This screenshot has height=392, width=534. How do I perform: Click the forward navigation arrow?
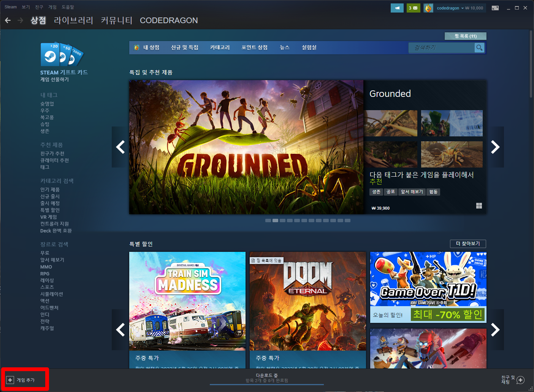click(x=21, y=20)
